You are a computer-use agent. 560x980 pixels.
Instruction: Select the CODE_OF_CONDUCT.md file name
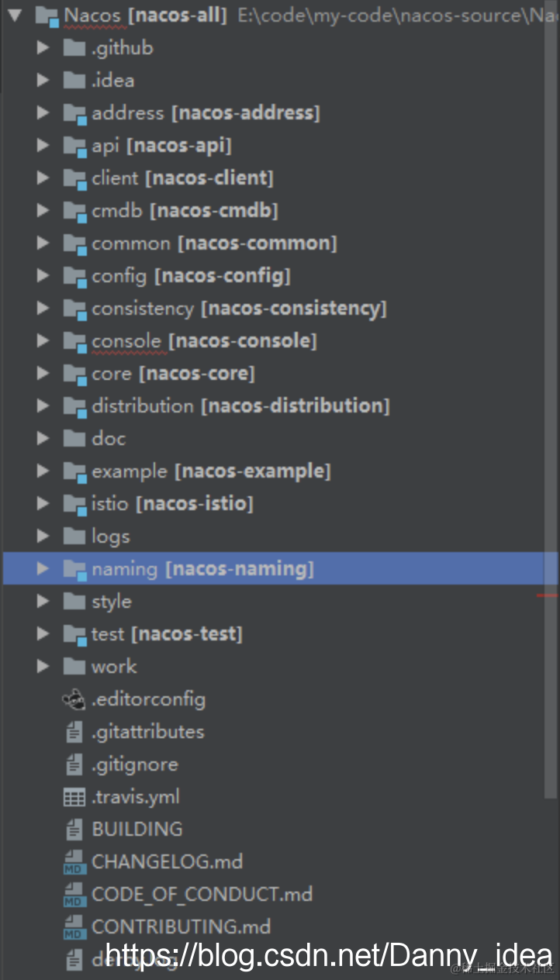click(202, 894)
